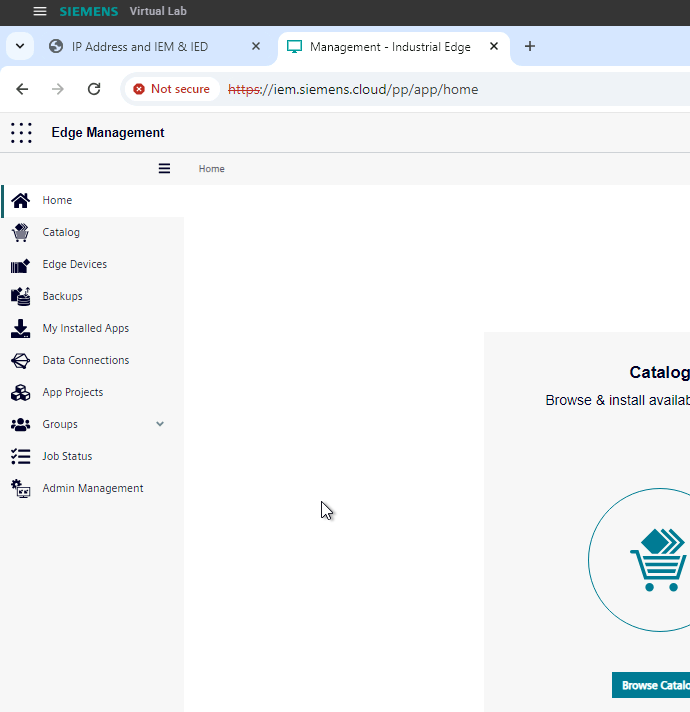The height and width of the screenshot is (712, 690).
Task: Open Backups via its sidebar icon
Action: coord(20,296)
